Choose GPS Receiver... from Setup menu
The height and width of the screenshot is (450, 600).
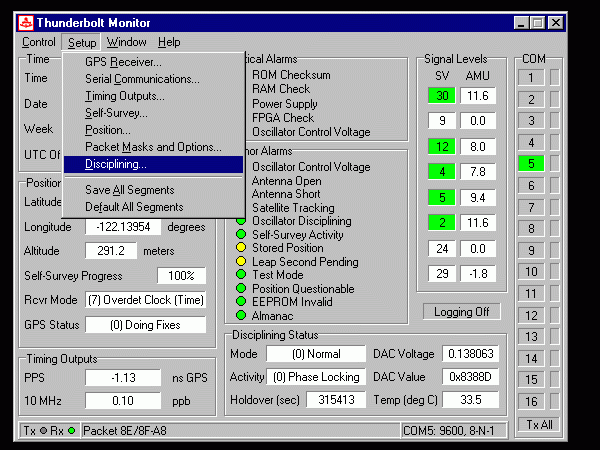pos(153,62)
